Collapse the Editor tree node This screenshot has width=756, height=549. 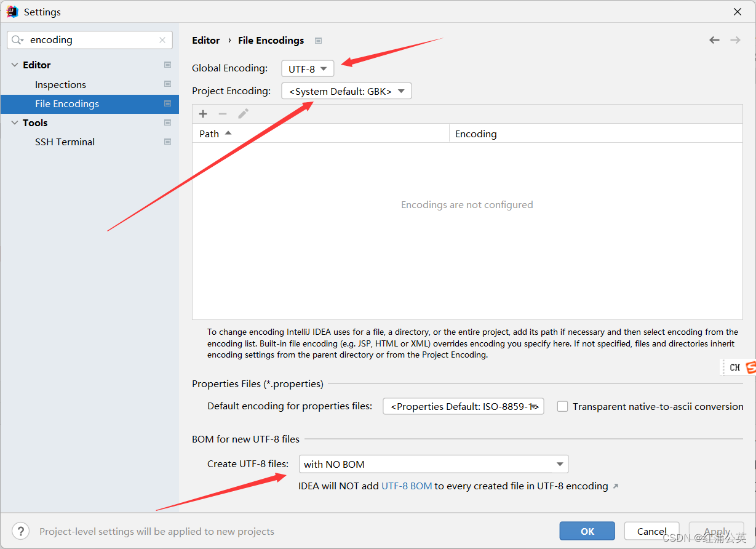(x=15, y=65)
